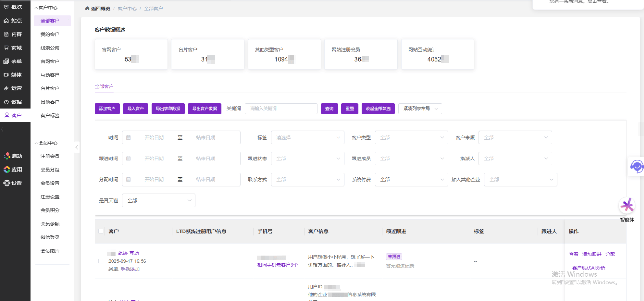This screenshot has width=644, height=301.
Task: Select 会员分组 in the side menu
Action: 50,169
